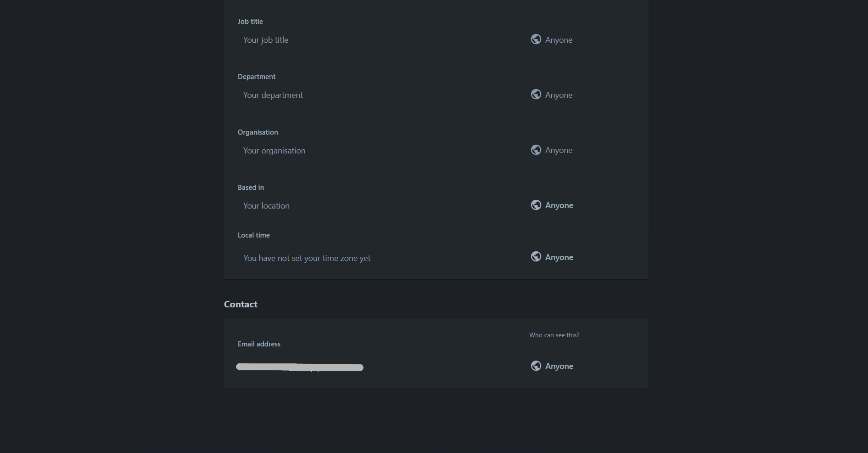Click the visibility globe under Who can see this?
Viewport: 868px width, 453px height.
pos(536,366)
